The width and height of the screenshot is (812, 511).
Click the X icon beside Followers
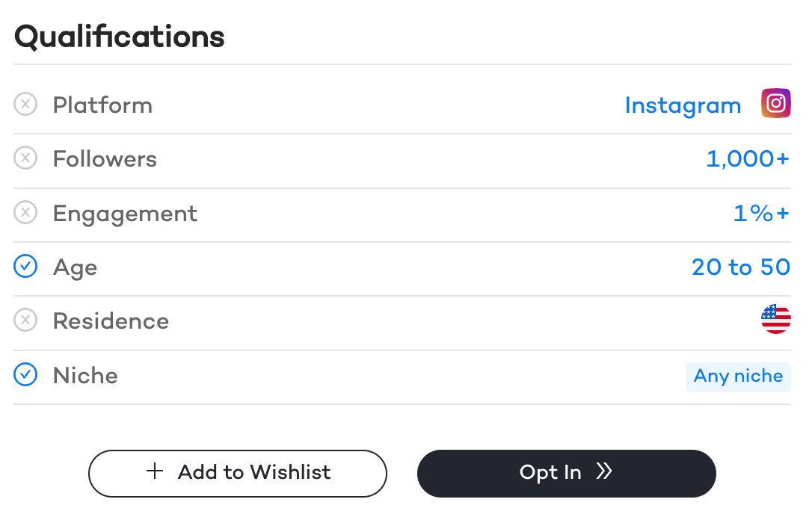(25, 158)
